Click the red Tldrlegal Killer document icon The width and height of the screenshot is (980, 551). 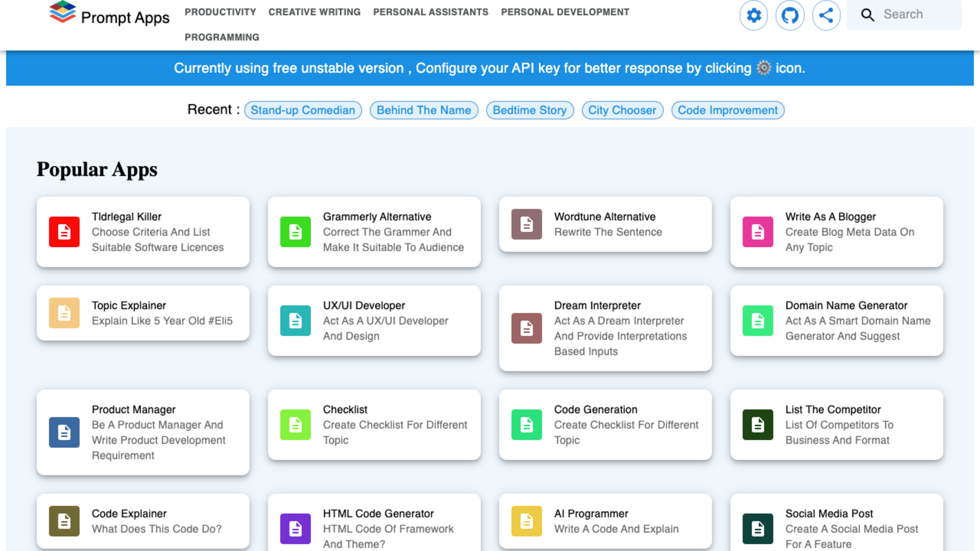pyautogui.click(x=64, y=232)
